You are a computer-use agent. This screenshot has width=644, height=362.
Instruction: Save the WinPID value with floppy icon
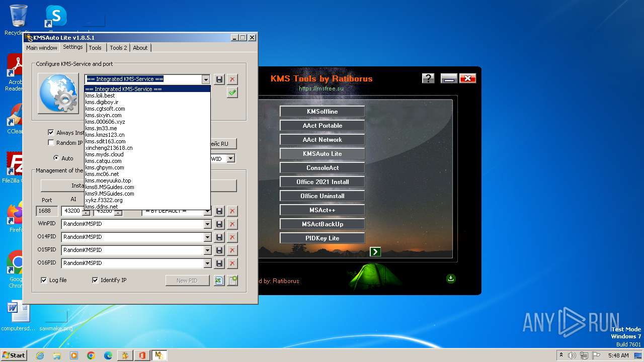click(219, 224)
